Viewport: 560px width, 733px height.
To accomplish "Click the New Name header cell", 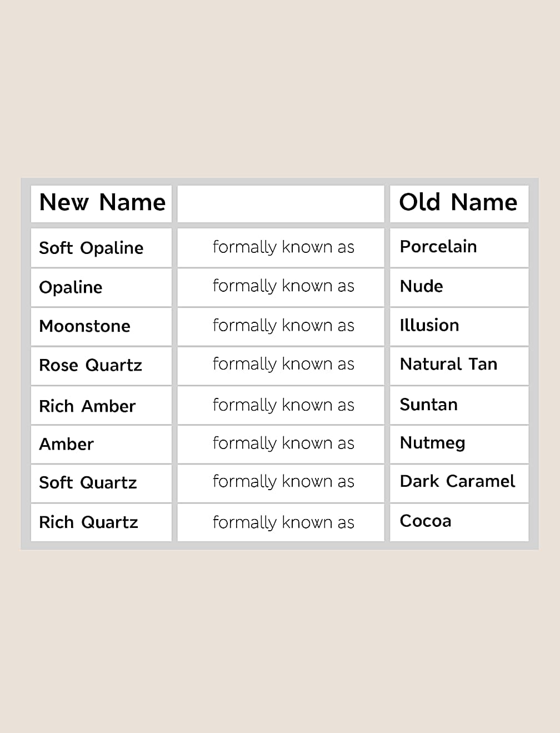I will pyautogui.click(x=102, y=203).
